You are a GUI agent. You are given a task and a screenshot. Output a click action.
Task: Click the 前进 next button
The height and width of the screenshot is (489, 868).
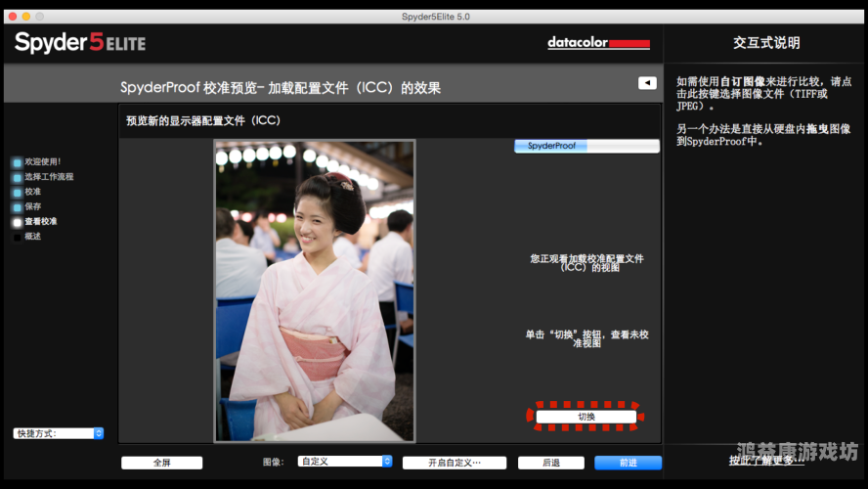point(628,463)
